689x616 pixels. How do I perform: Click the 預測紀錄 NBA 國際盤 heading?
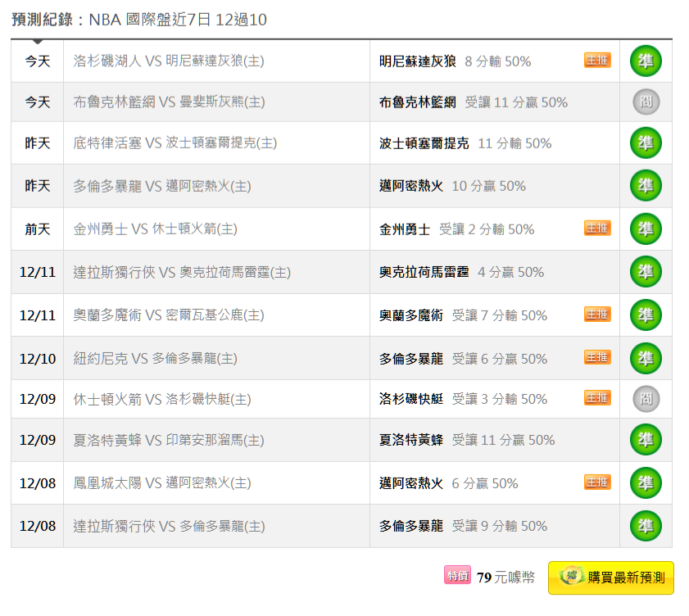(x=138, y=20)
